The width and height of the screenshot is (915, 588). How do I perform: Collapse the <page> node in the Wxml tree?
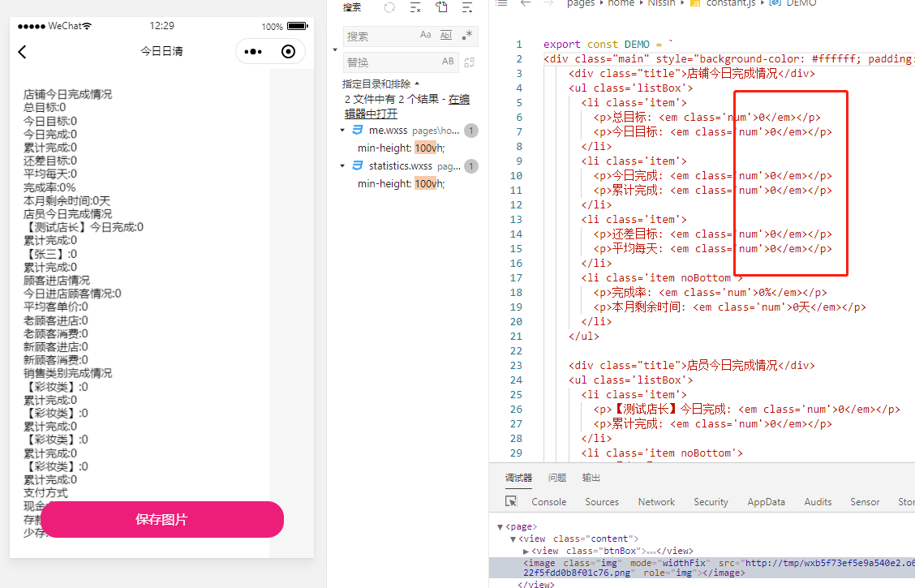point(500,526)
